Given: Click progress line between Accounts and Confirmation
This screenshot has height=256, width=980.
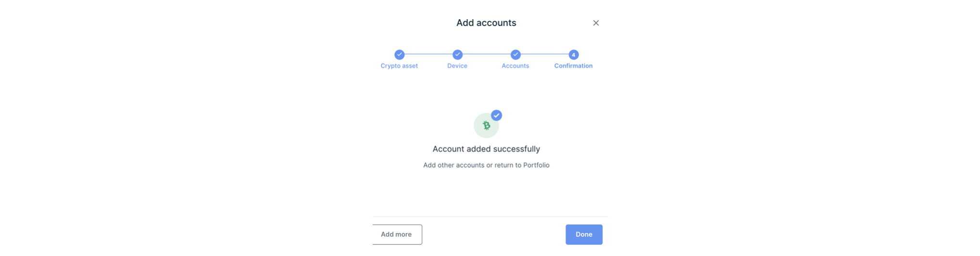Looking at the screenshot, I should point(544,54).
